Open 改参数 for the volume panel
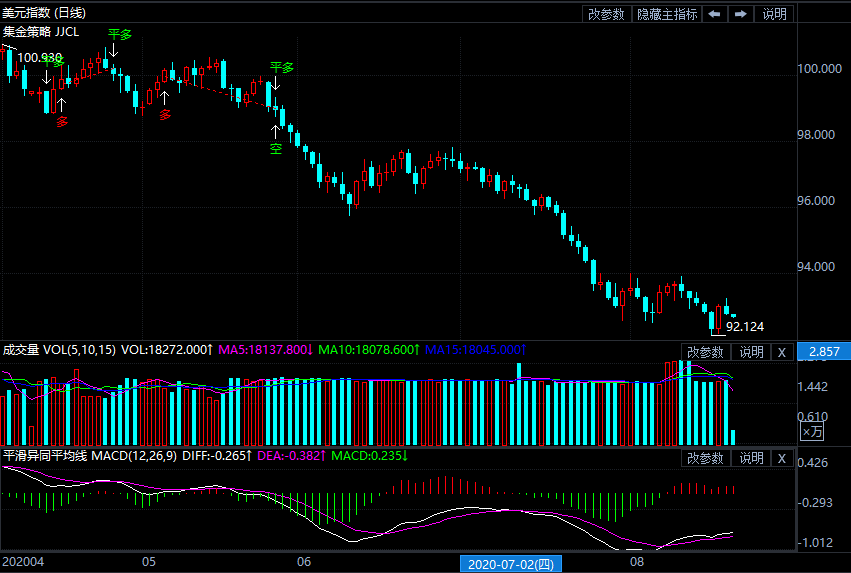The image size is (851, 573). [x=705, y=352]
